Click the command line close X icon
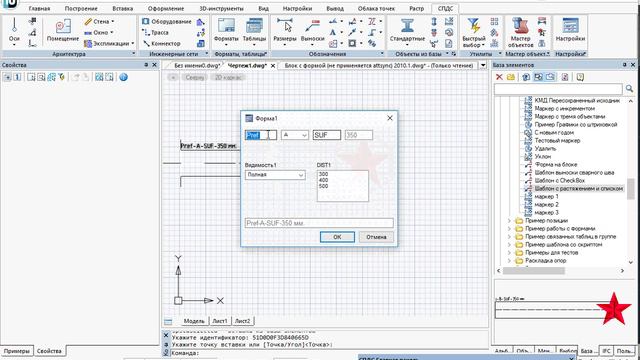Image resolution: width=640 pixels, height=360 pixels. pyautogui.click(x=166, y=335)
